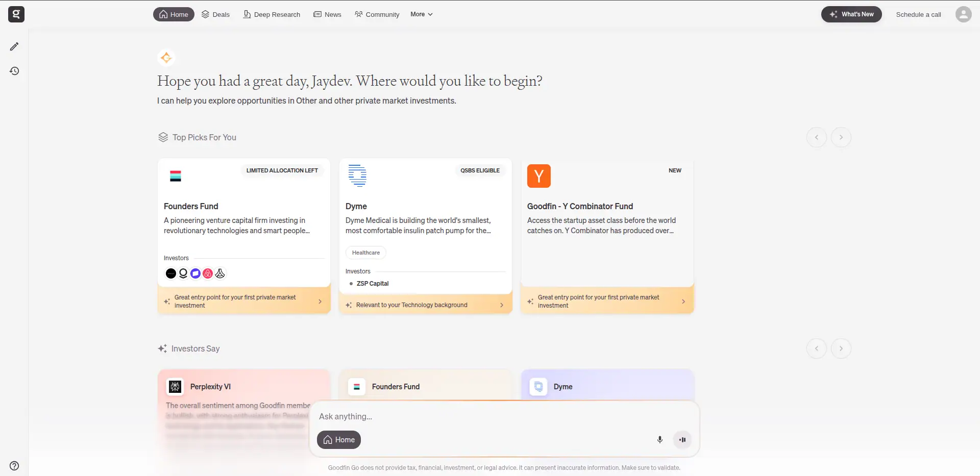Show previous Top Picks cards
The width and height of the screenshot is (980, 476).
point(817,137)
